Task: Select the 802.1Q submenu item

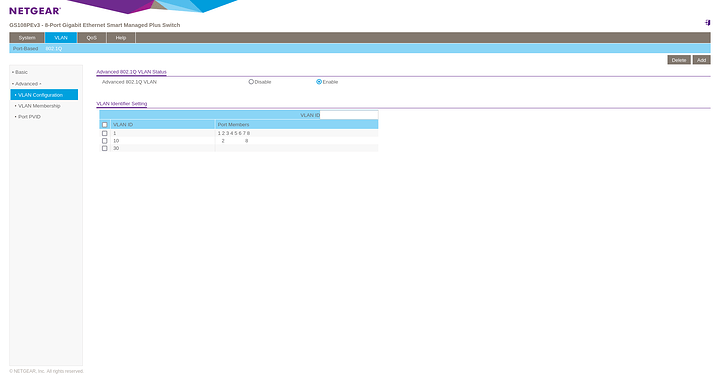Action: pyautogui.click(x=54, y=49)
